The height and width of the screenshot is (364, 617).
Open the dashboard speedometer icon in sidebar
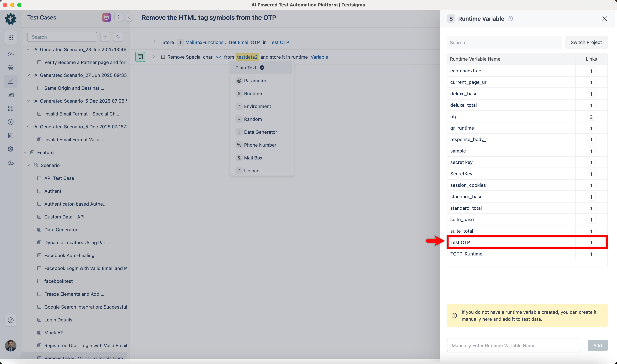click(11, 54)
